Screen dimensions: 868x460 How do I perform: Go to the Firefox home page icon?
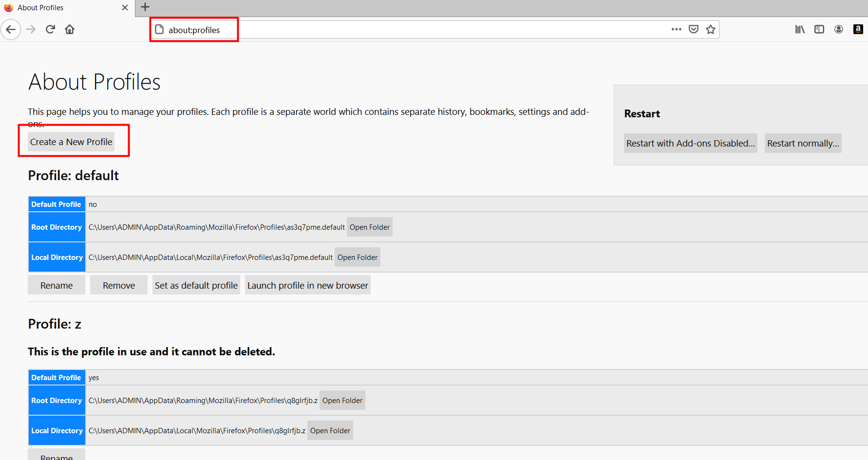(x=70, y=30)
